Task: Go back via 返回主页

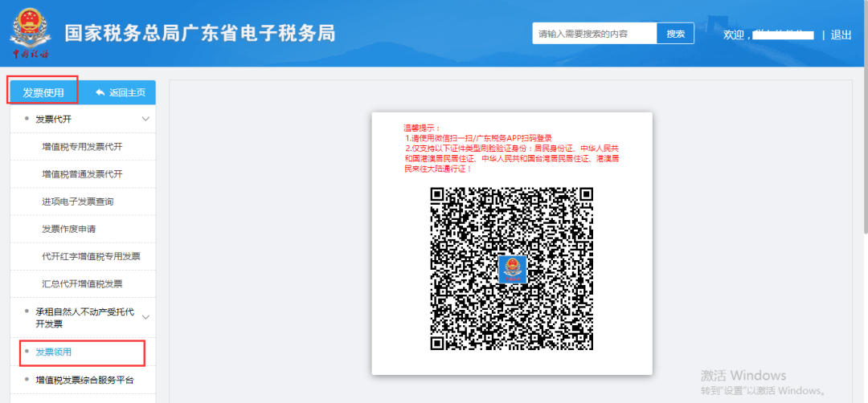Action: pos(127,92)
